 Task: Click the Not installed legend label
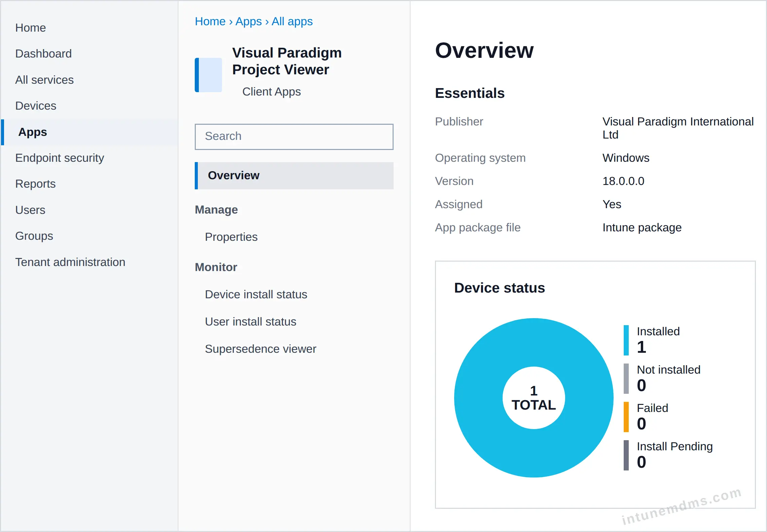(669, 370)
